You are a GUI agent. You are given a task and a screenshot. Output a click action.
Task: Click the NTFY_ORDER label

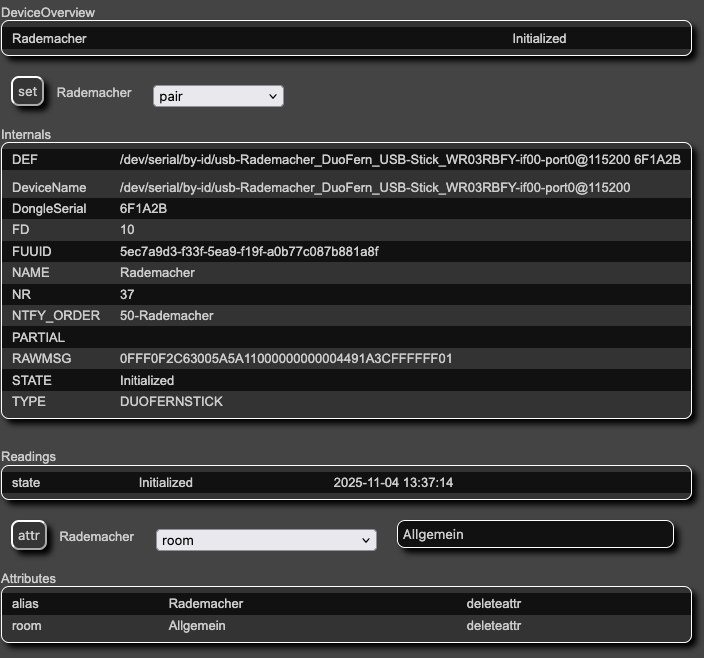point(56,316)
